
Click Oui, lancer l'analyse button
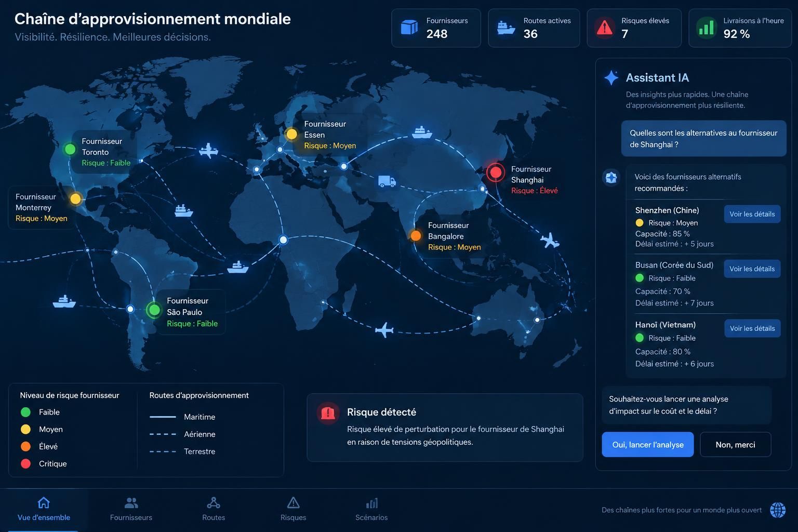(647, 445)
